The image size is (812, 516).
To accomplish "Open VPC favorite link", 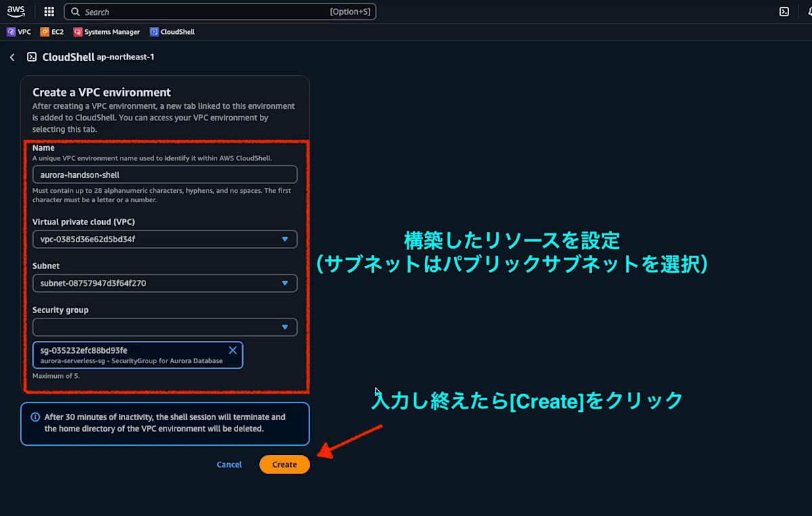I will point(19,32).
